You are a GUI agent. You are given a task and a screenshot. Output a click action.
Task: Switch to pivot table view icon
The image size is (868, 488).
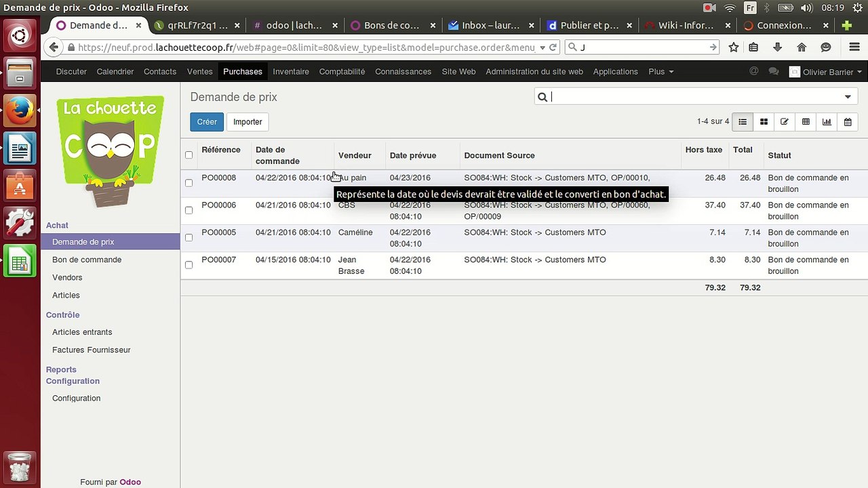tap(806, 122)
